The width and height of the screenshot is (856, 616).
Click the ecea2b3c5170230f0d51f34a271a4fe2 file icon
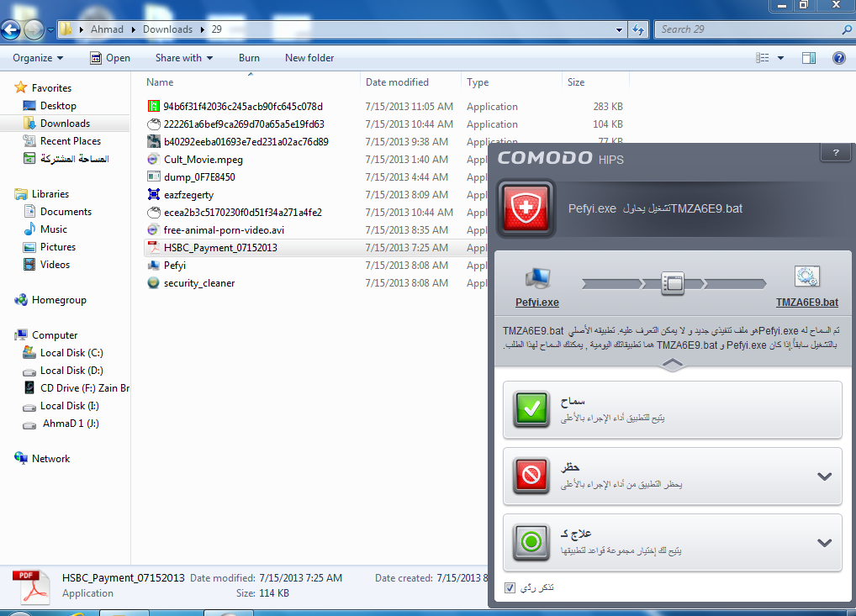(x=154, y=213)
